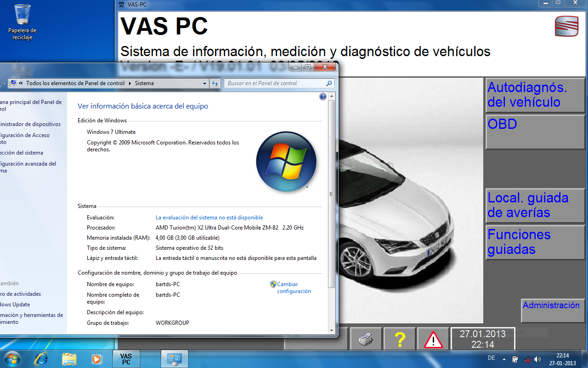Click the SEAT logo in VAS PC
Screen dimensions: 588x368
(x=567, y=26)
